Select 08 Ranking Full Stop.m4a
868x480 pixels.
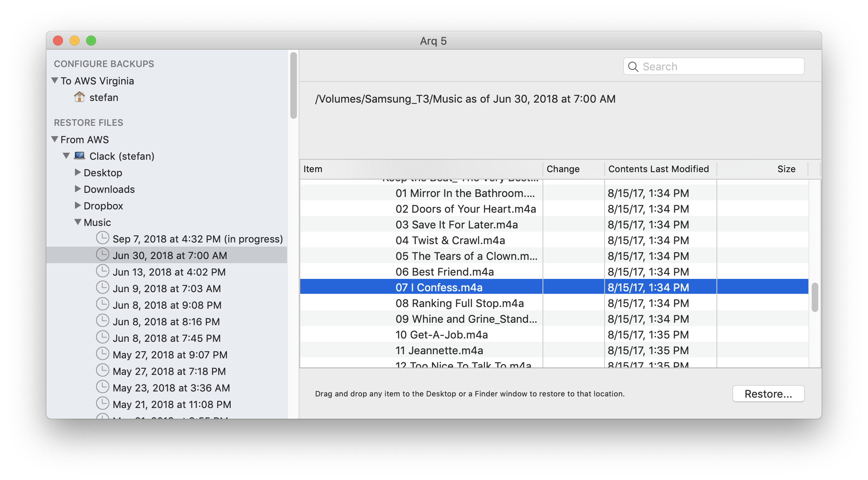554,303
